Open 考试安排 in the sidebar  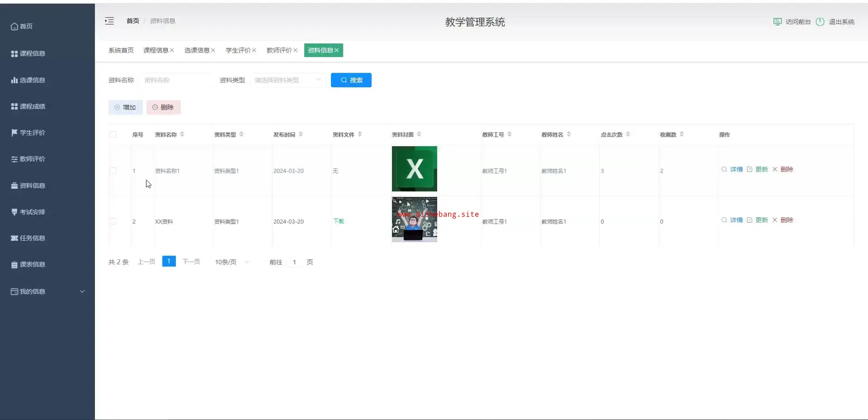pos(32,212)
